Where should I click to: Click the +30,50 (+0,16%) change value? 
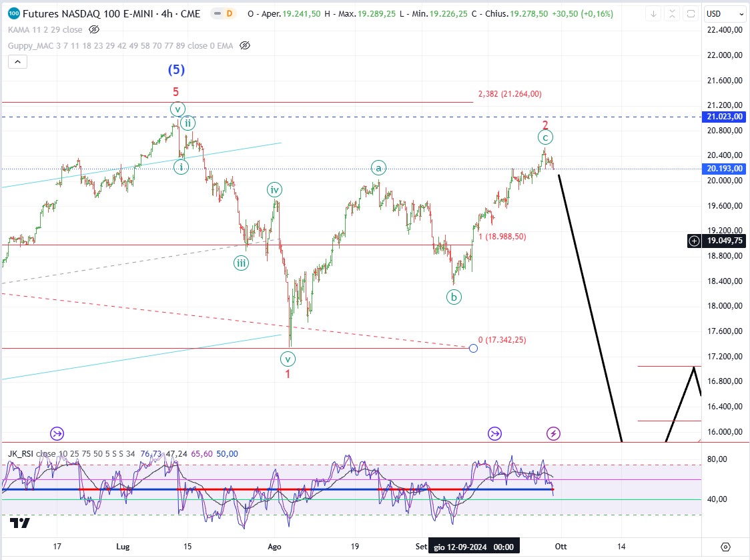(582, 14)
